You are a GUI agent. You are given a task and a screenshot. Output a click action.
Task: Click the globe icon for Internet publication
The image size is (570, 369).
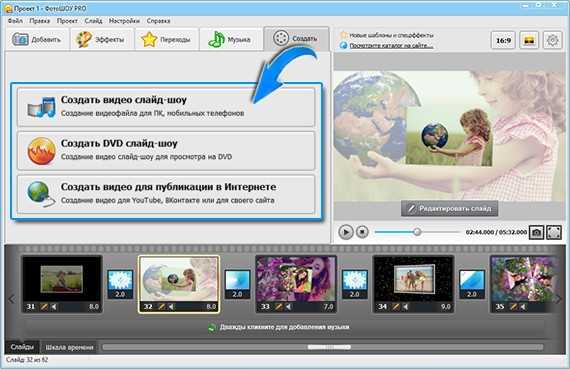click(41, 194)
